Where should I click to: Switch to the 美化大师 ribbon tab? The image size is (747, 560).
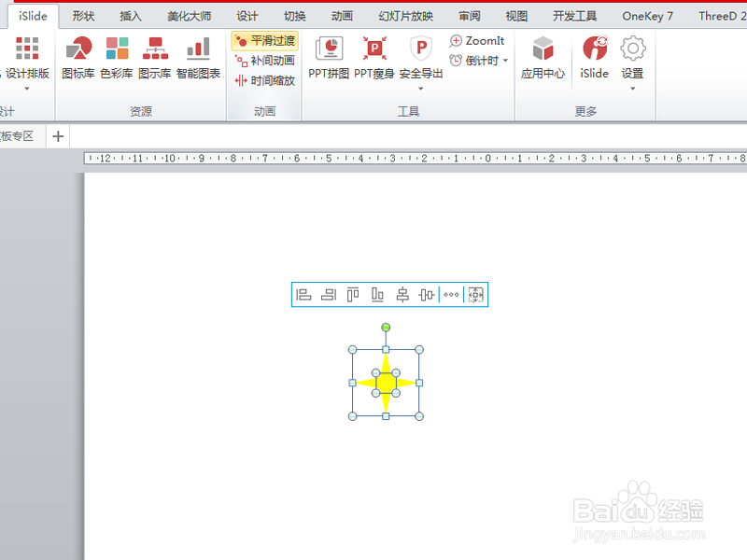(x=190, y=16)
